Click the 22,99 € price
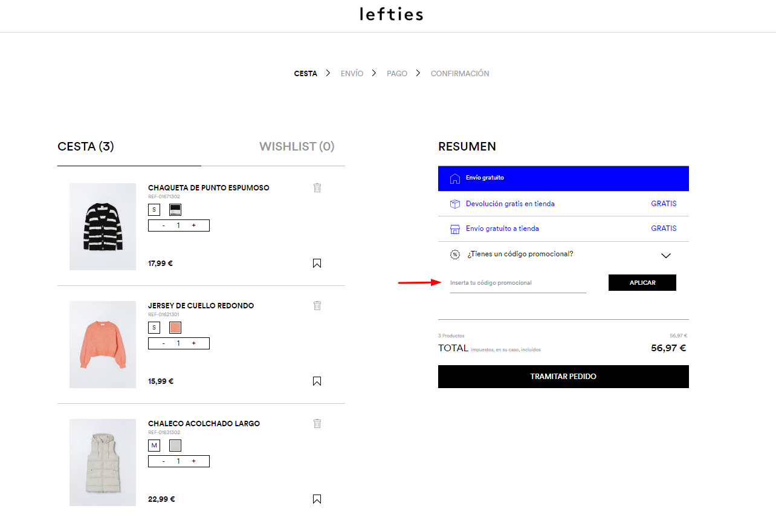Image resolution: width=776 pixels, height=532 pixels. click(x=161, y=499)
